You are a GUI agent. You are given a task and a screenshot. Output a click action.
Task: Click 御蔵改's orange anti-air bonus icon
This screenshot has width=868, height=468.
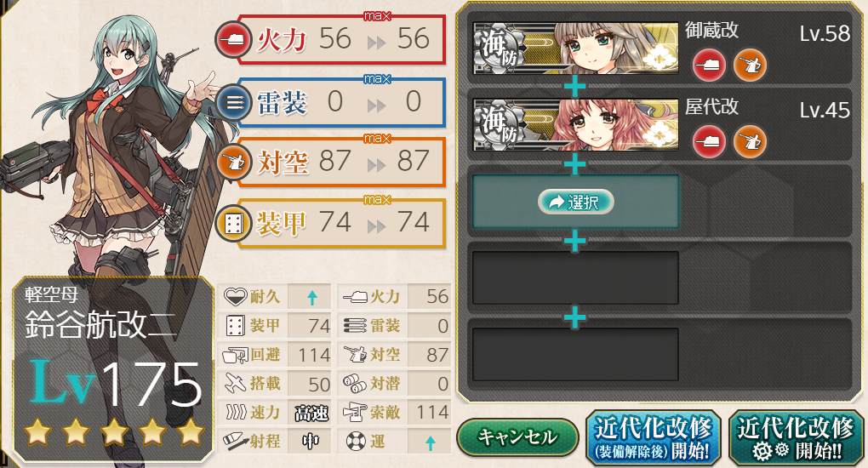click(750, 66)
